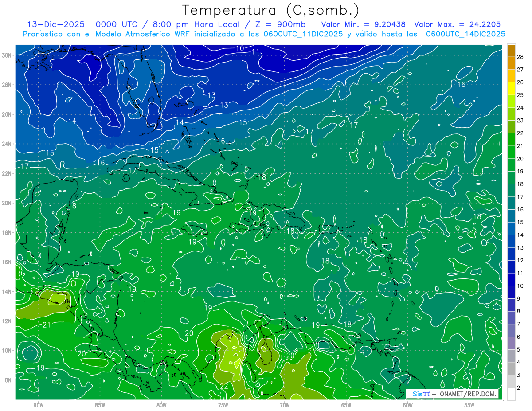The height and width of the screenshot is (411, 532).
Task: Click the "28N" latitude axis label
Action: pyautogui.click(x=8, y=85)
